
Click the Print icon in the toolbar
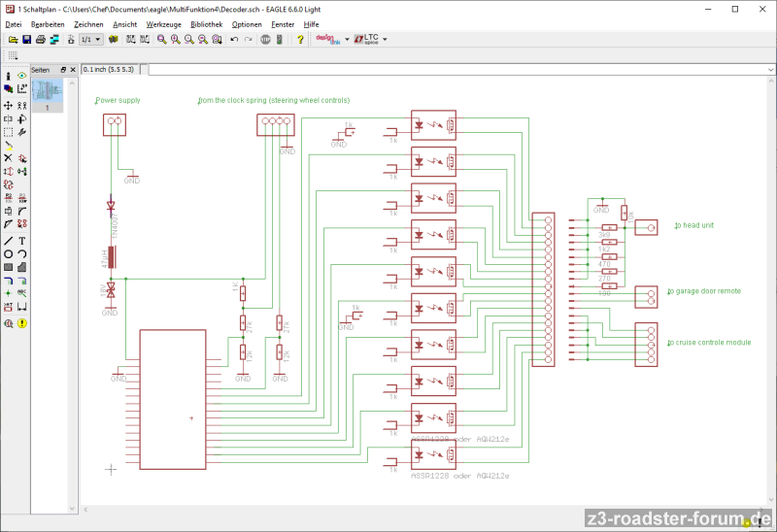[x=41, y=40]
